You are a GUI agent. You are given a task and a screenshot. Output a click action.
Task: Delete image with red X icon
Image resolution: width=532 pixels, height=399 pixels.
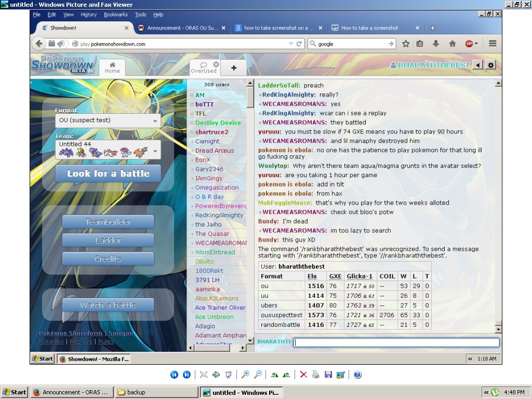click(x=303, y=375)
